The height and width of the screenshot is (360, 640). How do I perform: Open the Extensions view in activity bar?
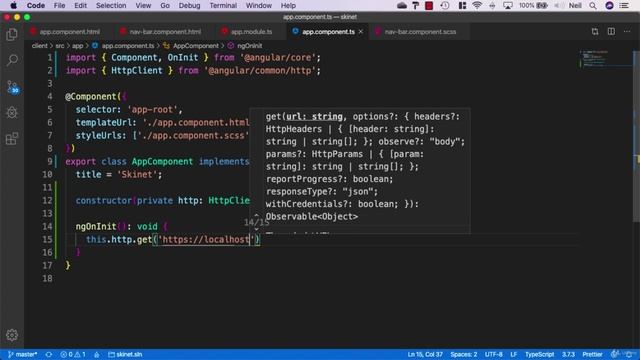point(12,139)
